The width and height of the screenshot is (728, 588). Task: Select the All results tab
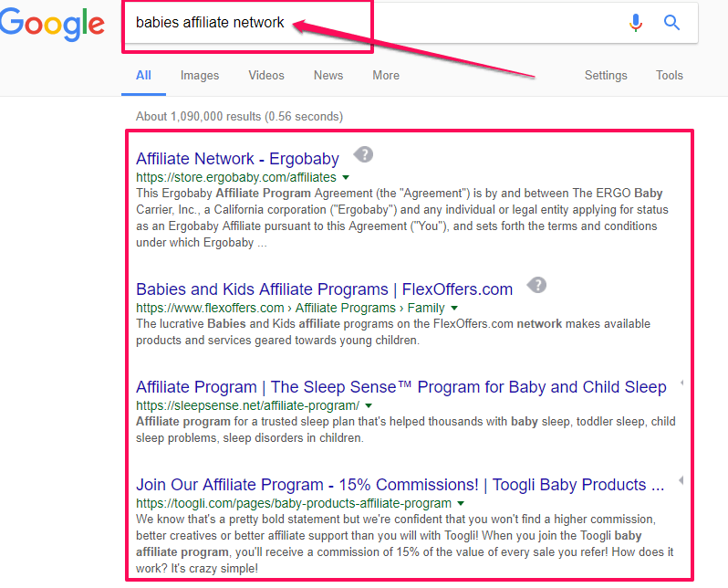[x=143, y=75]
